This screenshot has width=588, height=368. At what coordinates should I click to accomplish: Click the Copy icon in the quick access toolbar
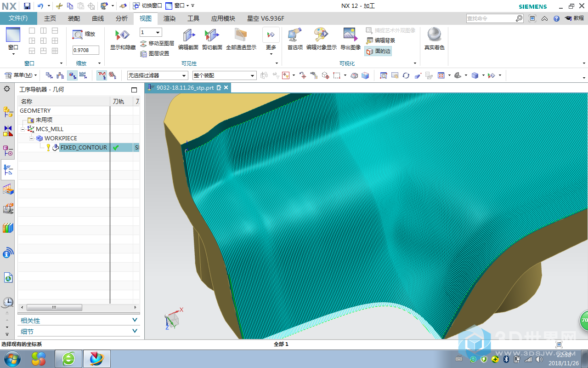(x=70, y=6)
